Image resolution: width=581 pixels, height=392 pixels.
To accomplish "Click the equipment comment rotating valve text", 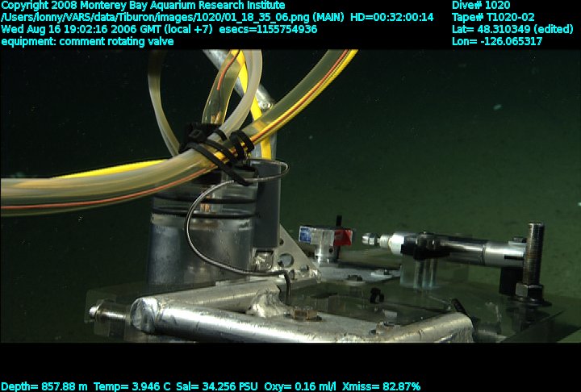I will 87,41.
